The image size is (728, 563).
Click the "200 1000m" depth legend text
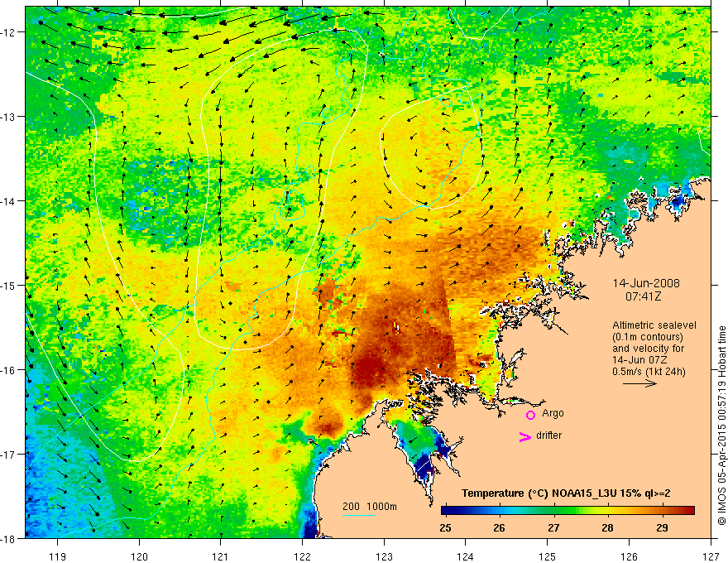click(370, 507)
